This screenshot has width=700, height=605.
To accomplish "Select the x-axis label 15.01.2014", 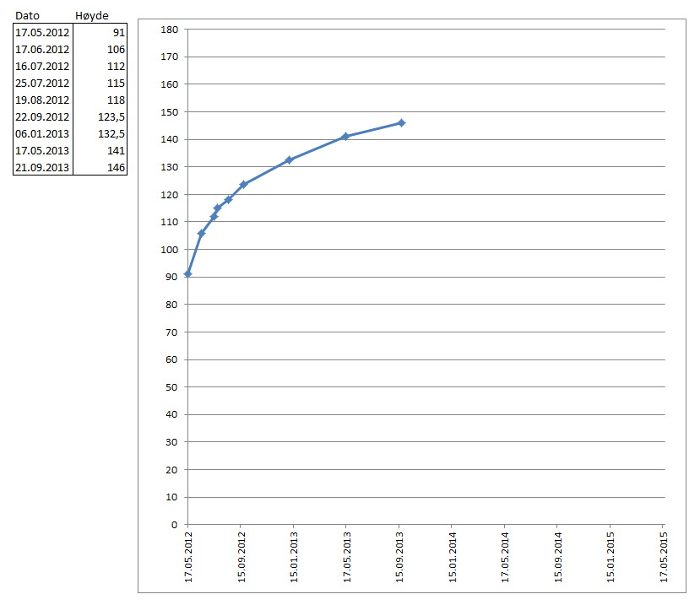I will coord(453,557).
